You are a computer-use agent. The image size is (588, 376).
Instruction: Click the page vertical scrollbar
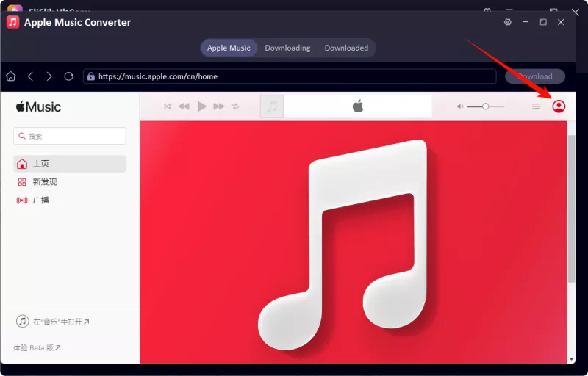point(572,209)
